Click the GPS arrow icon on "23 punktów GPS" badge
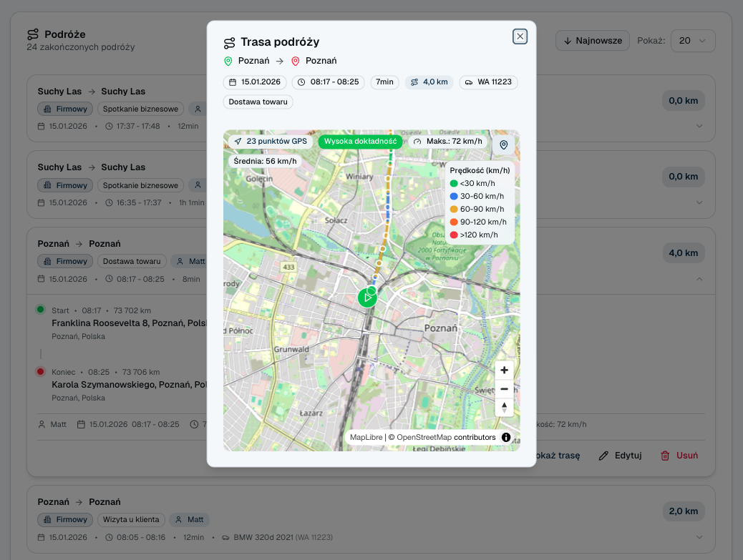This screenshot has width=743, height=560. (238, 141)
